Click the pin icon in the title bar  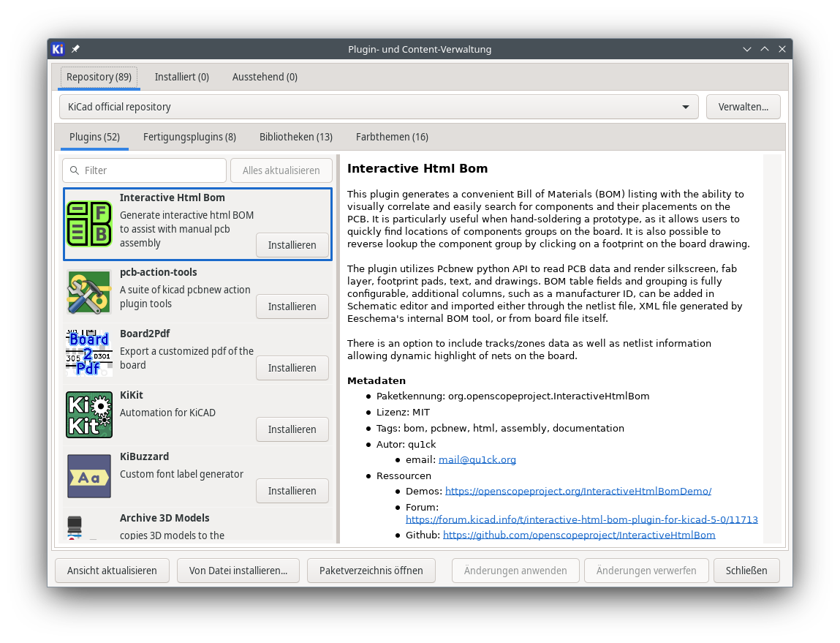point(75,49)
